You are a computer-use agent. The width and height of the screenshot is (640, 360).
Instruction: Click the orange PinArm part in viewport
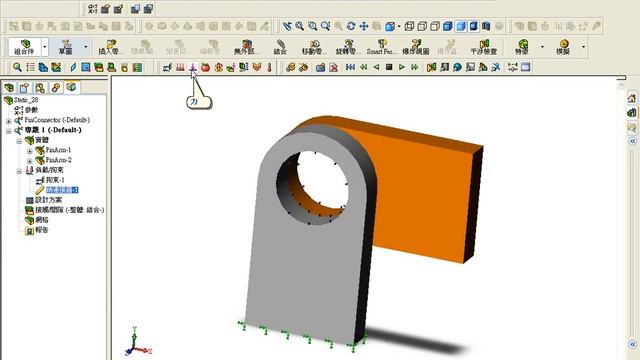(424, 192)
